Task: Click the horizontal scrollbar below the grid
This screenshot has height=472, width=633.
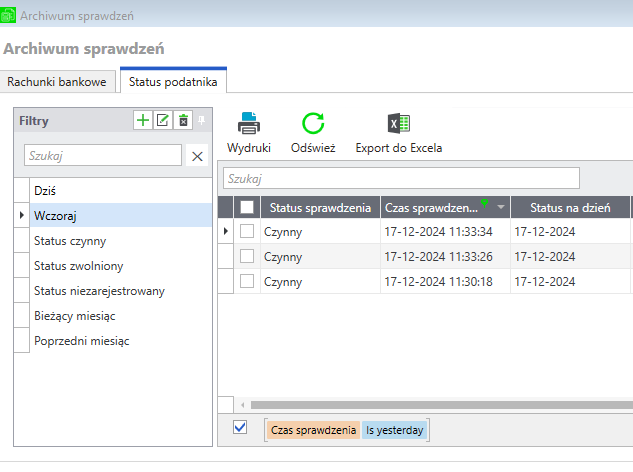Action: click(x=430, y=405)
